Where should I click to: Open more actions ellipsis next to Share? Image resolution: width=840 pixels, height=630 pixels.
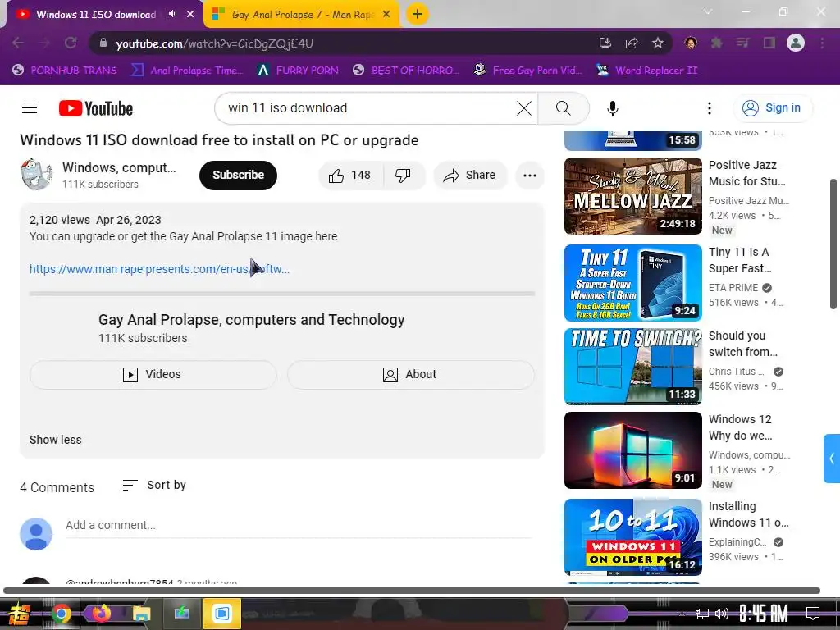530,176
